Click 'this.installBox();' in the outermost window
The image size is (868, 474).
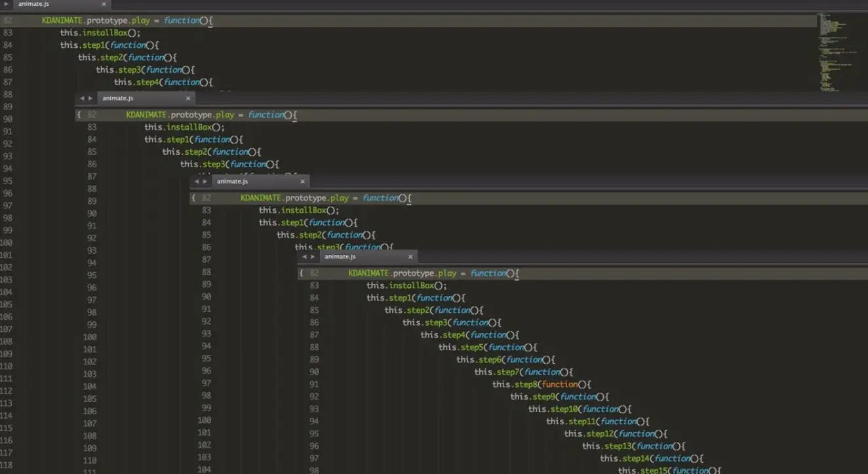tap(100, 33)
